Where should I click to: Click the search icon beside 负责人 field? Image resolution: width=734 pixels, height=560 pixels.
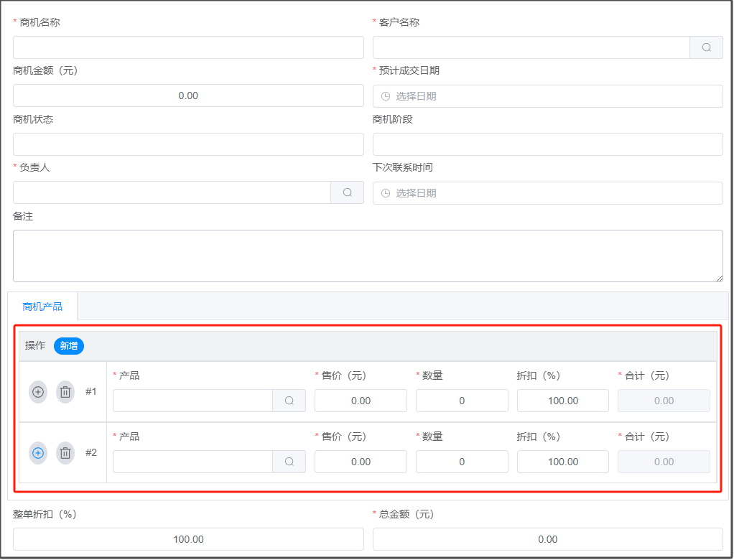(347, 192)
